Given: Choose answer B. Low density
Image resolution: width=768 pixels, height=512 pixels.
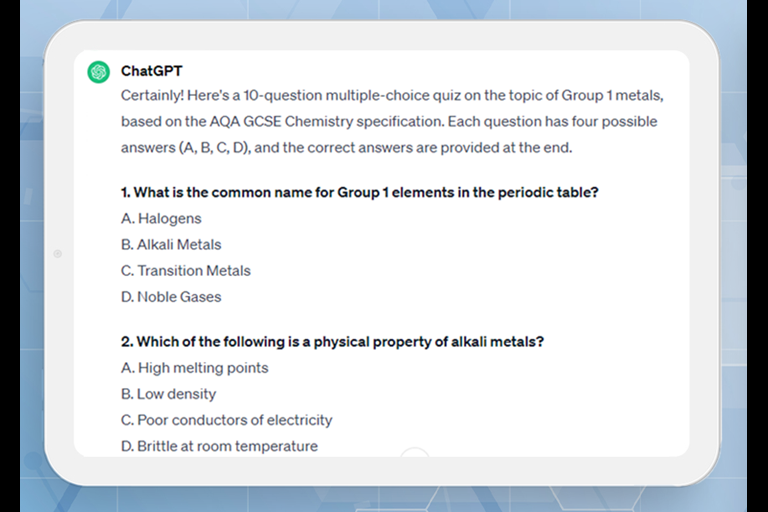Looking at the screenshot, I should (168, 393).
